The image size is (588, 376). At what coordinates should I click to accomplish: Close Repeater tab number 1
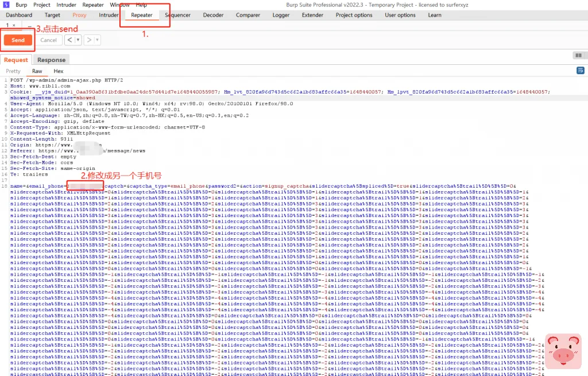click(x=14, y=25)
